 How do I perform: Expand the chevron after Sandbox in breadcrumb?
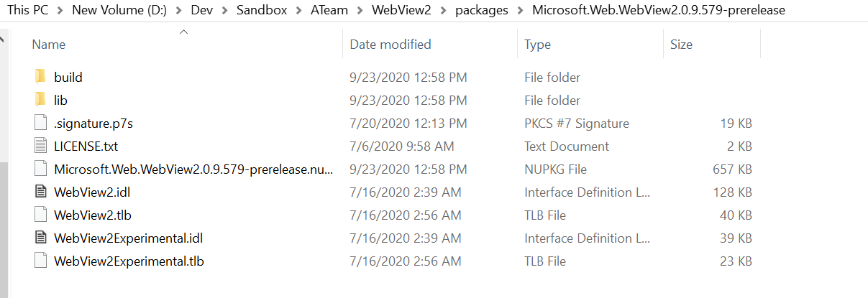(298, 11)
